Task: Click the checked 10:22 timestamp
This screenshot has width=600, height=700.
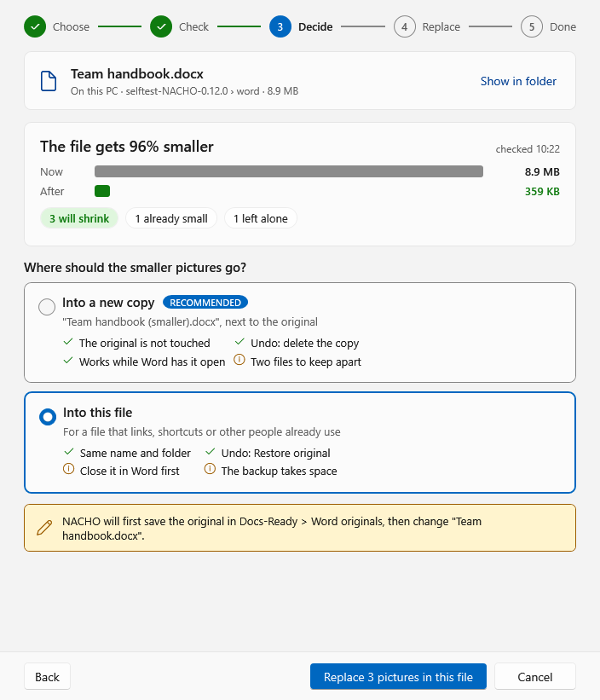Action: [x=528, y=149]
